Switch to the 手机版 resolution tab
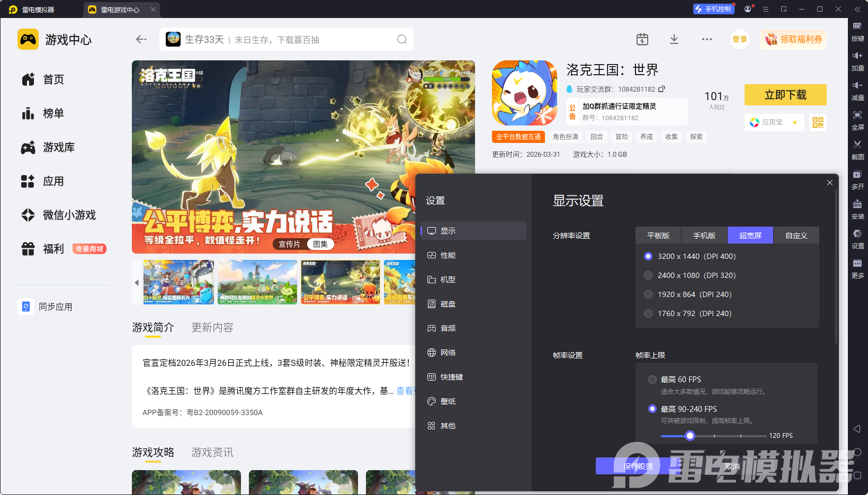This screenshot has height=495, width=868. click(x=704, y=236)
